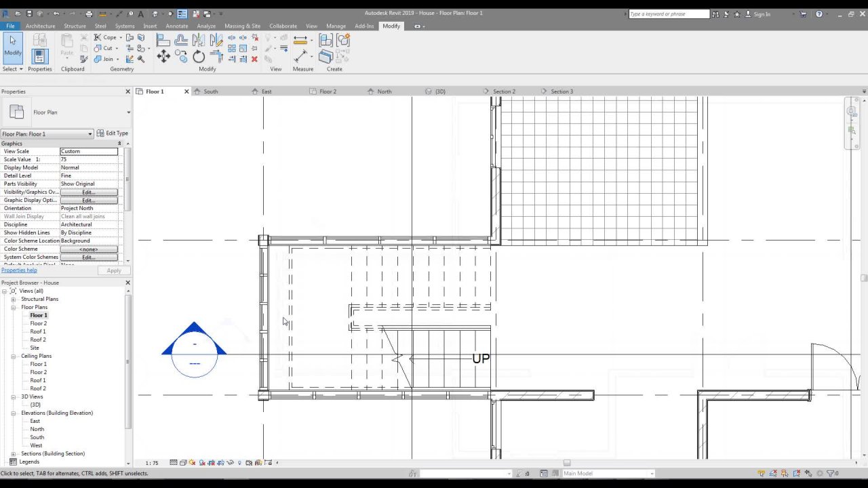Select the Rotate tool
Screen dimensions: 868x488
(x=199, y=56)
